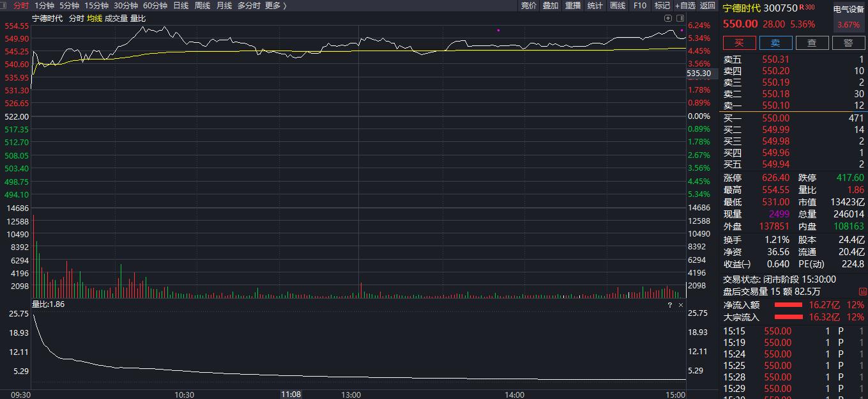868x399 pixels.
Task: Click the 盘后交易量 status line
Action: [x=772, y=292]
